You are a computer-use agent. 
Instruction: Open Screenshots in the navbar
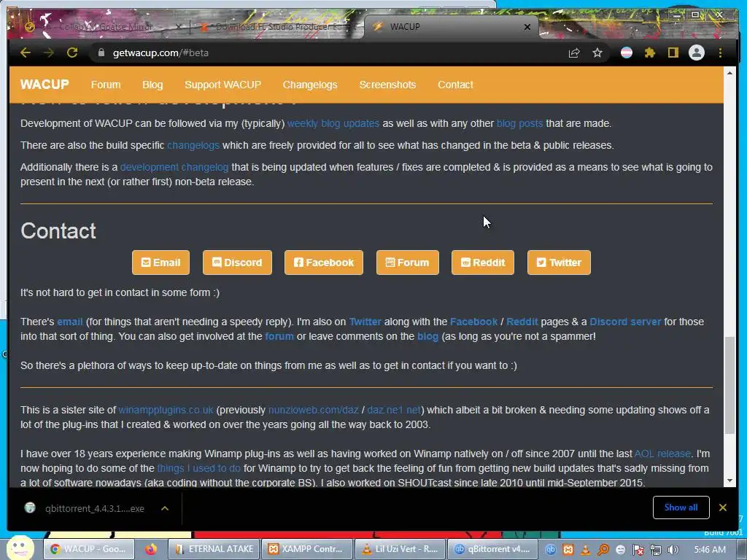[x=387, y=85]
